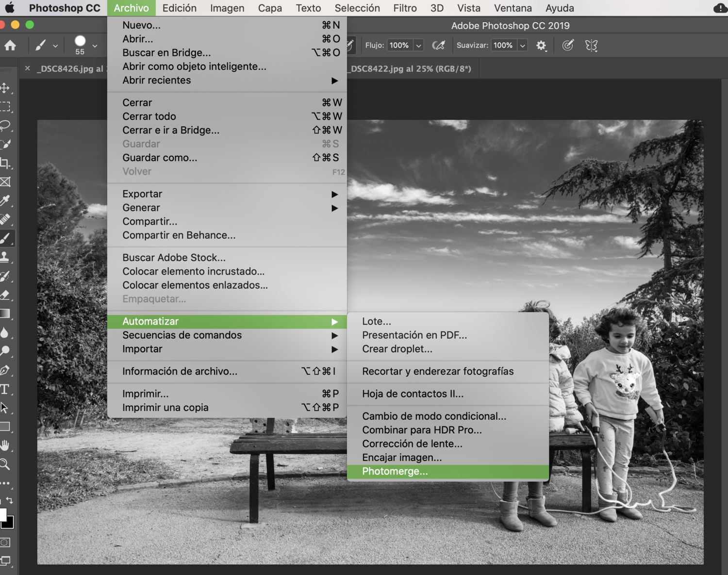Select the Dodge tool
The height and width of the screenshot is (575, 728).
[5, 351]
